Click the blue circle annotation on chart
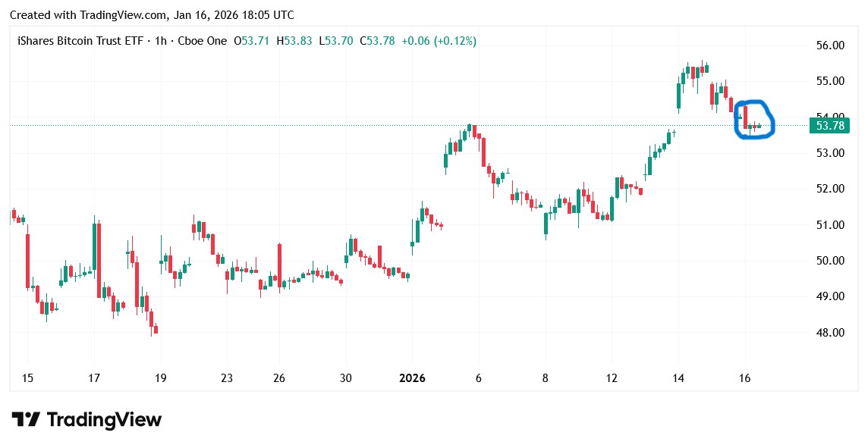868x448 pixels. 755,119
